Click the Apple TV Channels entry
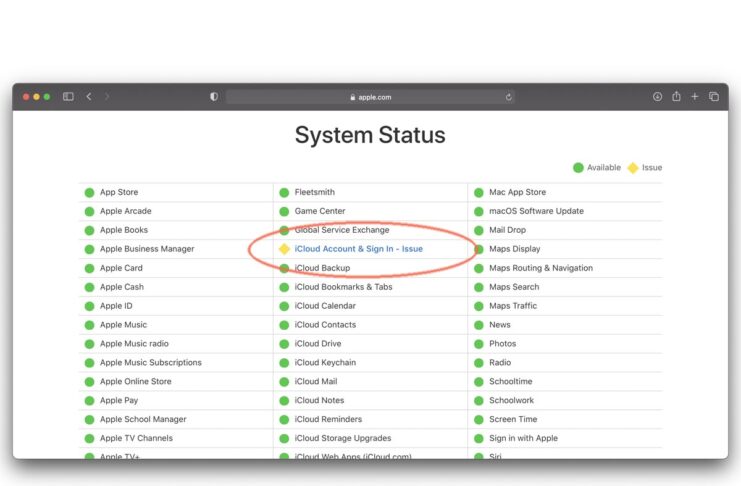Viewport: 741px width, 486px height. point(136,438)
